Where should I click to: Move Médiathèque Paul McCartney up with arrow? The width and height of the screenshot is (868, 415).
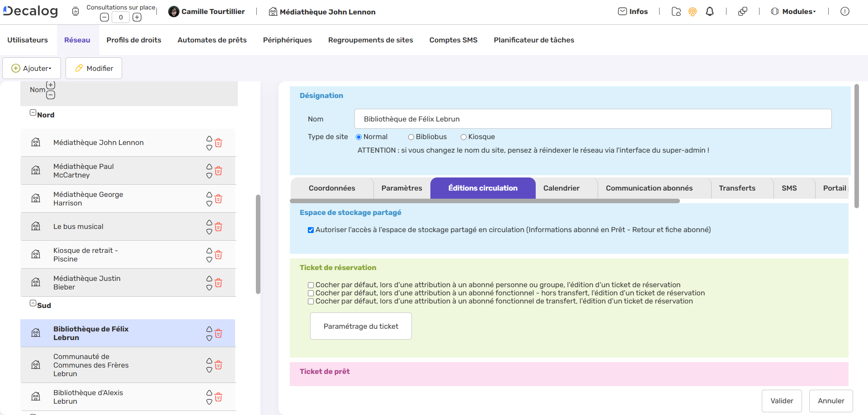(209, 167)
